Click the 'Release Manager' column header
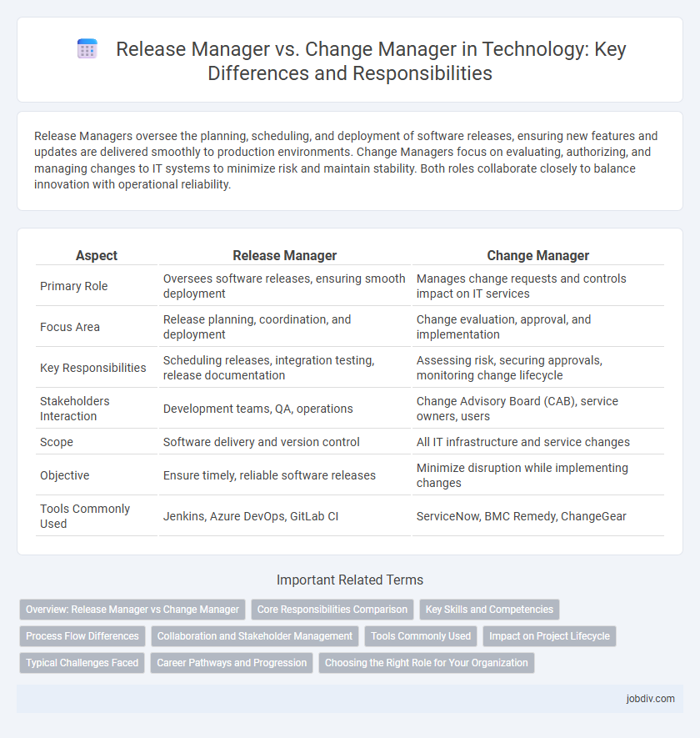The image size is (700, 738). (285, 255)
